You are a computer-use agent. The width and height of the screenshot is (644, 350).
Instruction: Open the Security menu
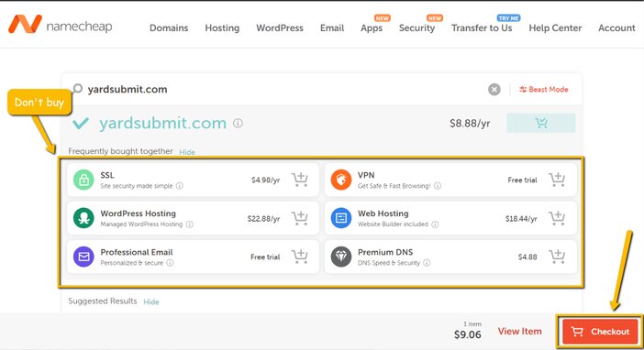tap(416, 27)
